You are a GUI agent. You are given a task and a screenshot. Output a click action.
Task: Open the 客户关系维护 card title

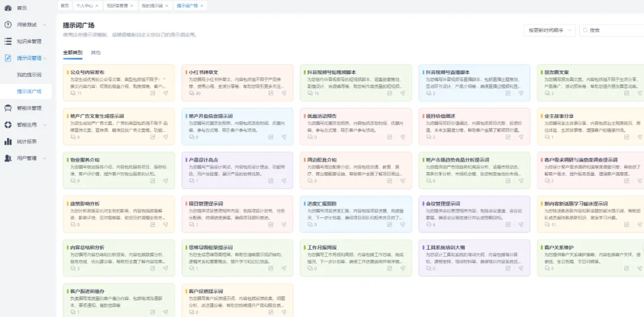pos(559,248)
